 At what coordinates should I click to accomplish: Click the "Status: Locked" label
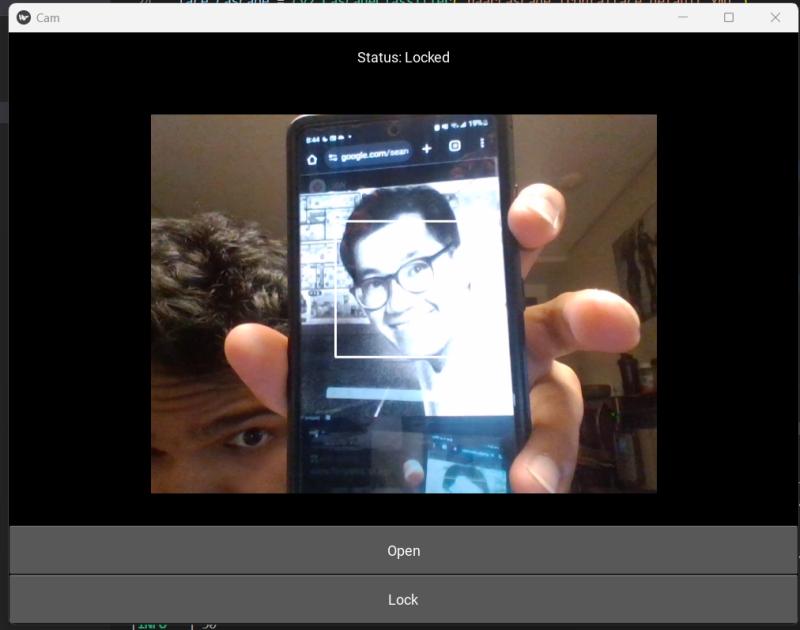point(403,58)
